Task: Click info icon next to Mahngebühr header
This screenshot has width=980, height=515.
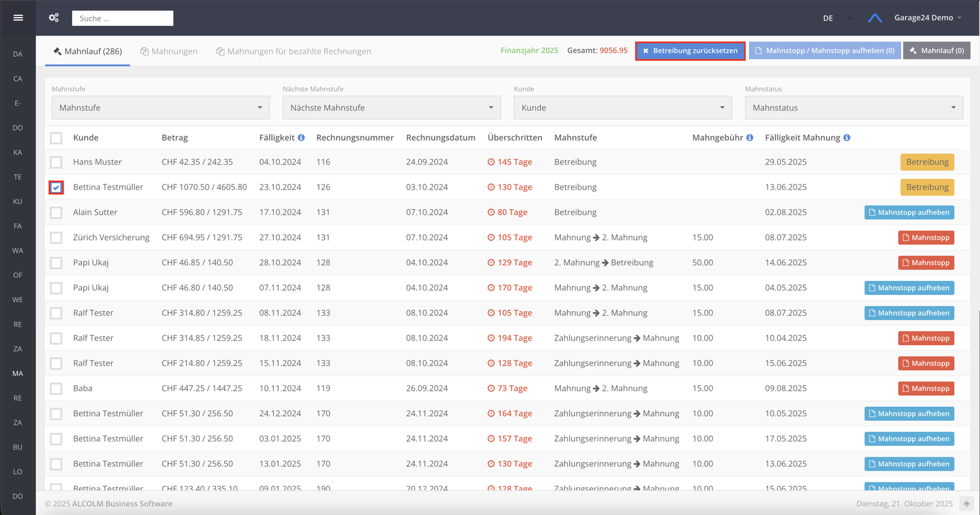Action: tap(749, 138)
